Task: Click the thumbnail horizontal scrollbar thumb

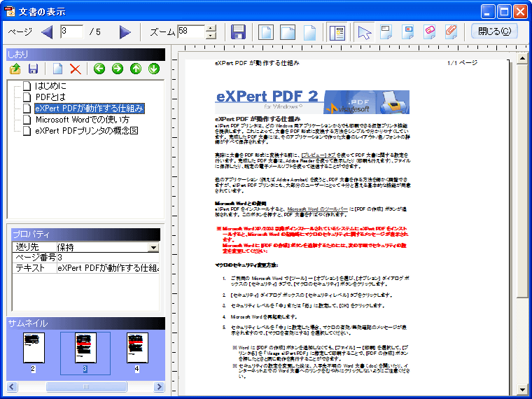Action: click(x=86, y=386)
